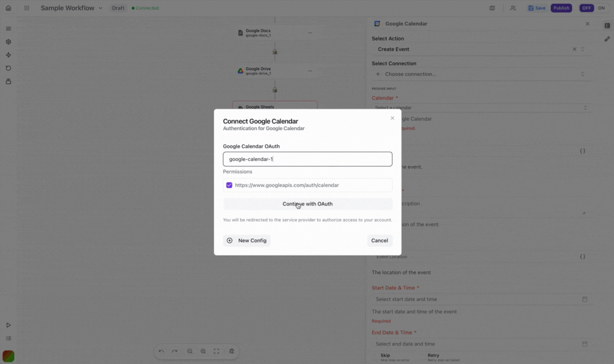The height and width of the screenshot is (364, 614).
Task: Open the Home icon in the sidebar
Action: click(x=8, y=8)
